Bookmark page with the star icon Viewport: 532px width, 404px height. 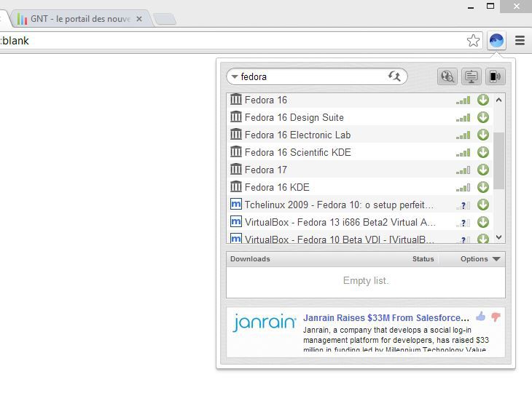point(473,41)
